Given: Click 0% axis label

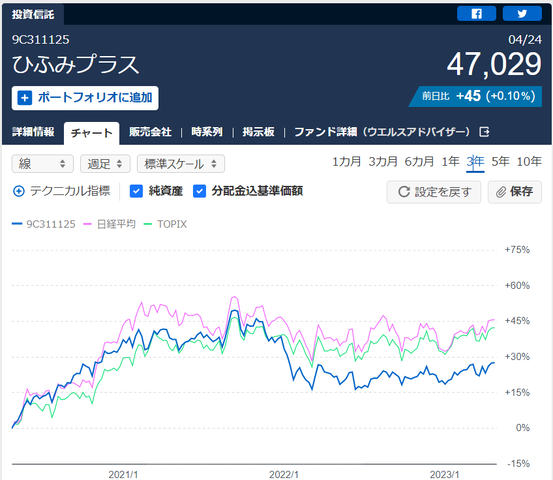Looking at the screenshot, I should point(523,428).
